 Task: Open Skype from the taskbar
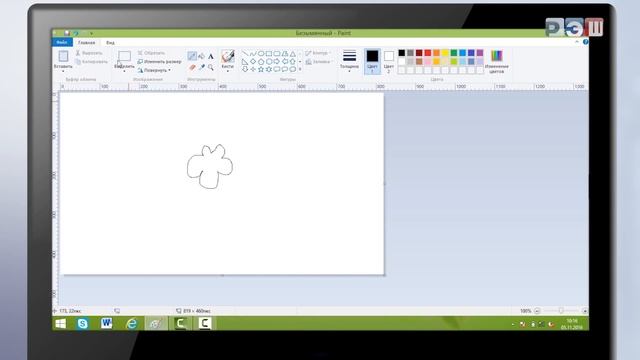[83, 323]
